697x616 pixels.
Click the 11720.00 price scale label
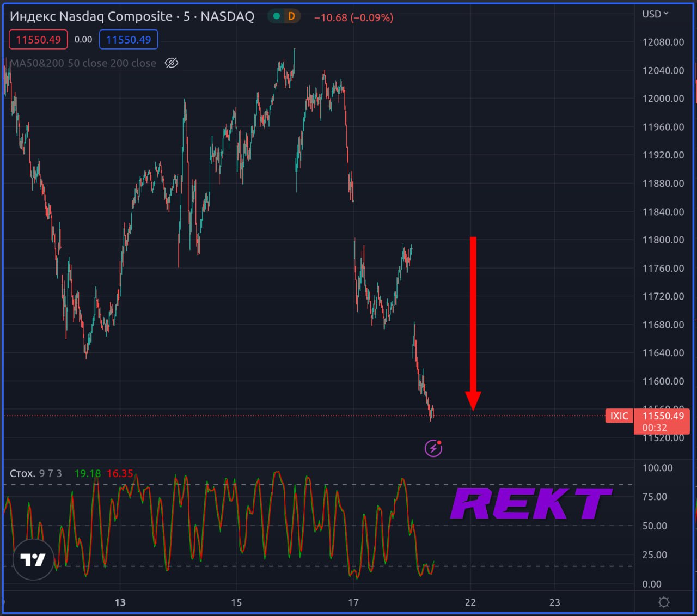pos(663,296)
